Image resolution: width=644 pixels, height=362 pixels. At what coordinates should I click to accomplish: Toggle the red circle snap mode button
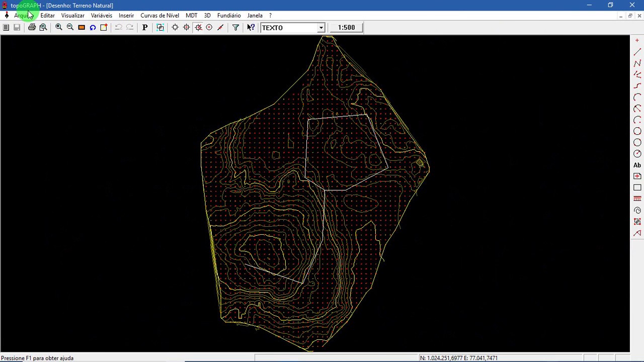pos(209,28)
